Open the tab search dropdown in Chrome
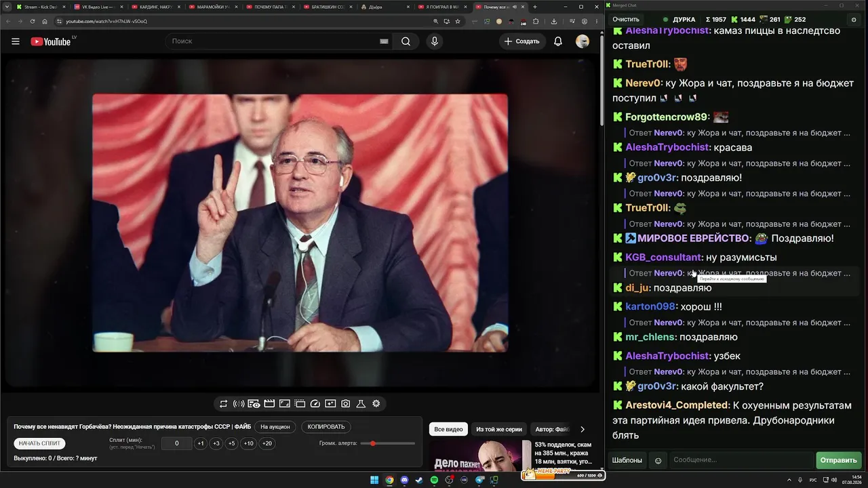 click(x=7, y=7)
